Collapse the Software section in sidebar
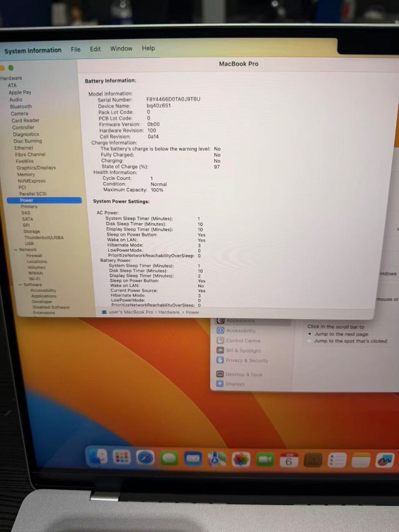 (20, 285)
